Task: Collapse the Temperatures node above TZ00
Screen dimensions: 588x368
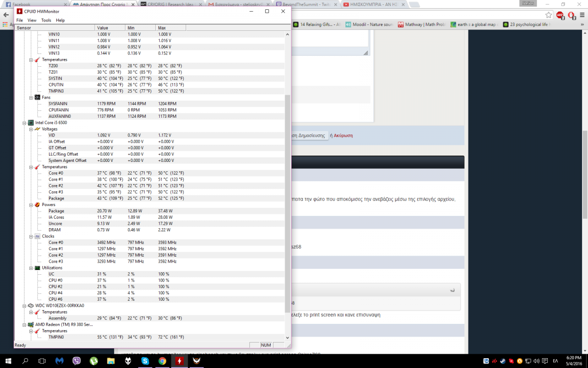Action: [30, 59]
